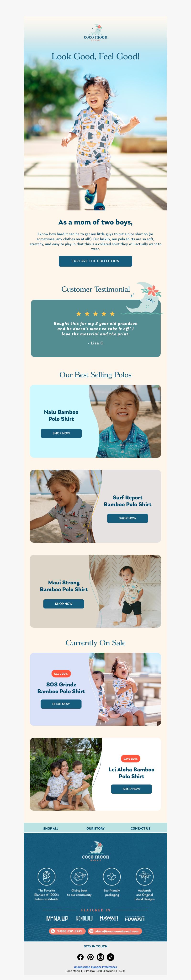Shop now for Lei Aloha Bamboo Polo
The height and width of the screenshot is (980, 191).
tap(132, 789)
